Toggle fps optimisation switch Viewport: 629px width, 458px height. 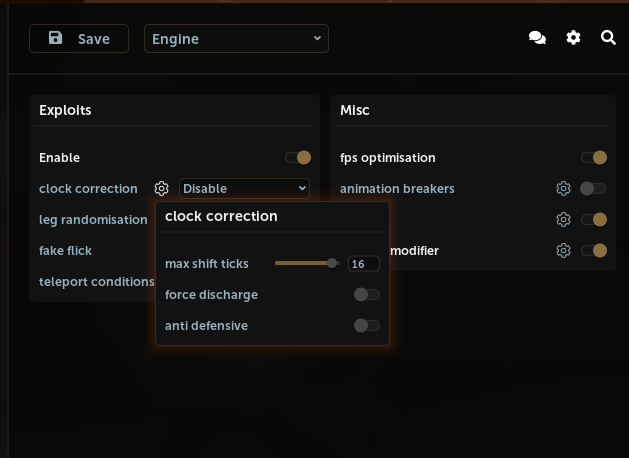click(594, 158)
